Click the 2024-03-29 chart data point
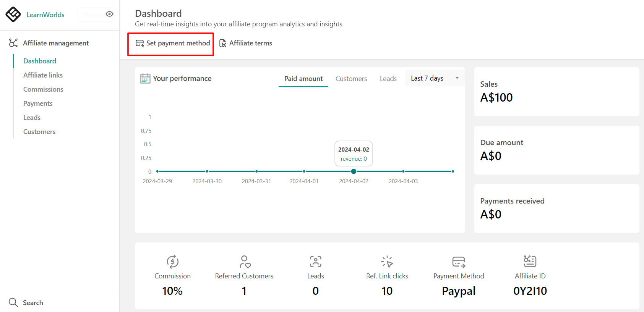The height and width of the screenshot is (312, 644). click(157, 171)
